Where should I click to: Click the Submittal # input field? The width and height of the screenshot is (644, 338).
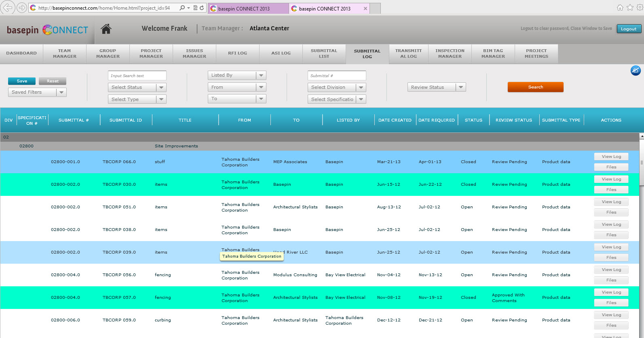coord(337,76)
